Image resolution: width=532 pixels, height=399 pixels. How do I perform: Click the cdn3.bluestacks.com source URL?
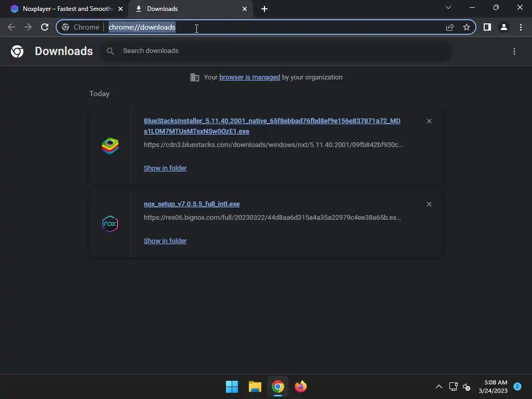click(273, 144)
